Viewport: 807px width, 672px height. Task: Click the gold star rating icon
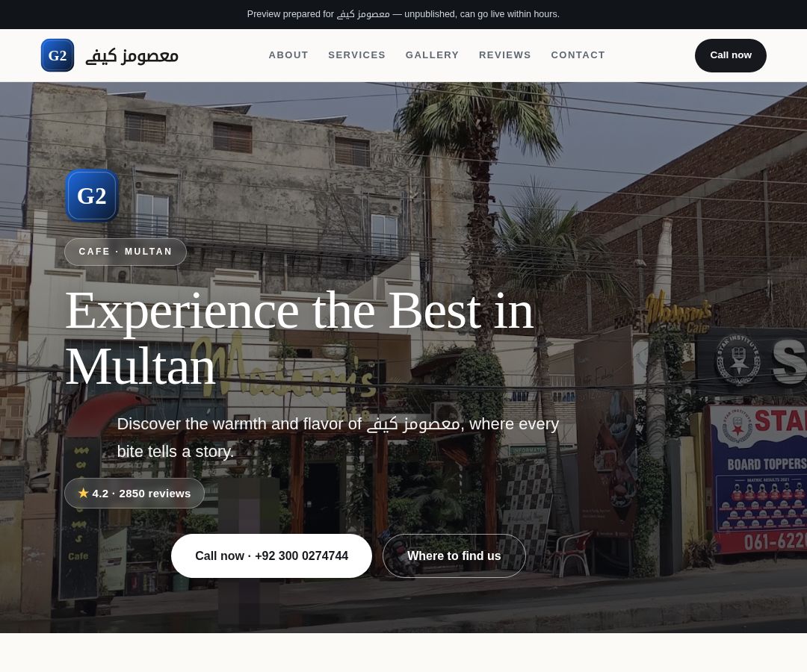click(84, 493)
